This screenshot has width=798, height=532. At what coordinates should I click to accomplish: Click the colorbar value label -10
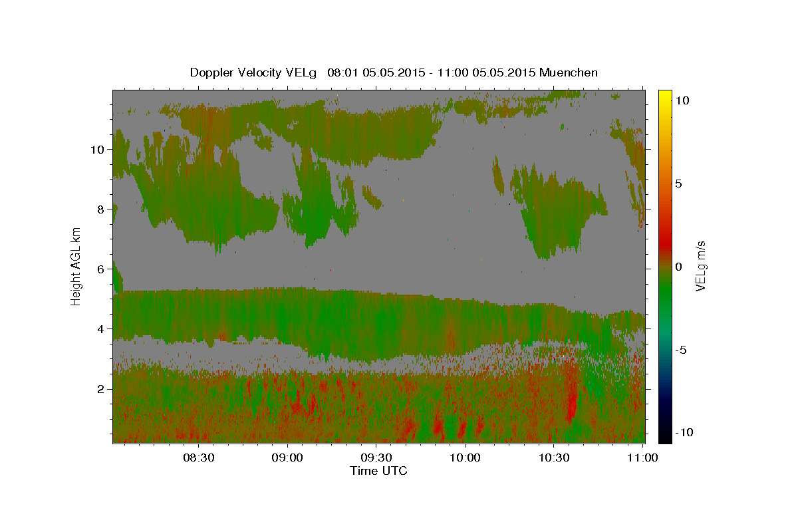coord(684,433)
